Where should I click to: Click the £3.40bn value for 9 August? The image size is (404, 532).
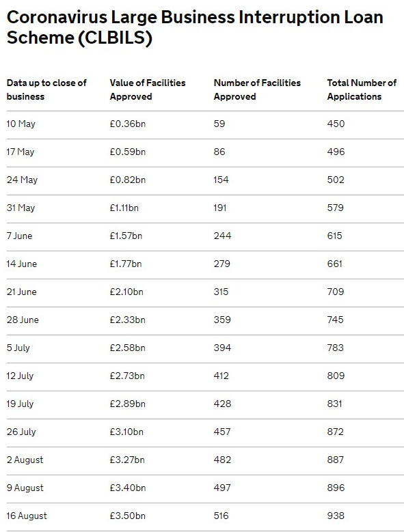coord(128,488)
